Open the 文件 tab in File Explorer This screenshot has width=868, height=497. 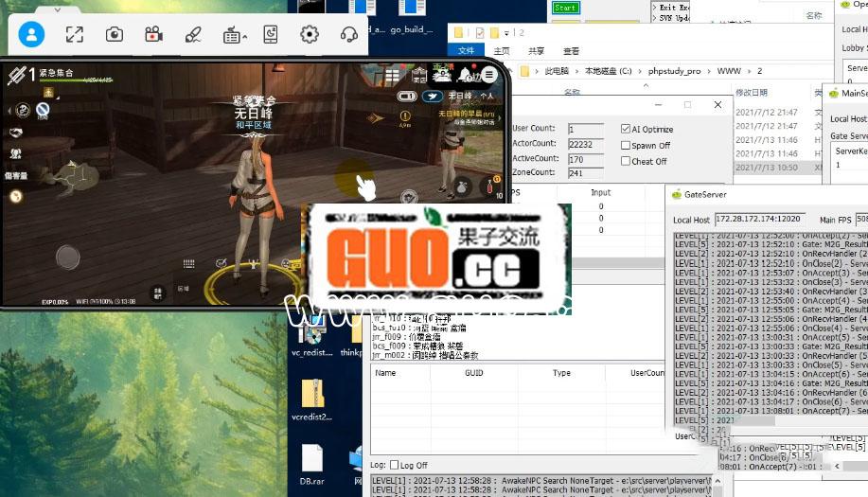click(x=466, y=50)
